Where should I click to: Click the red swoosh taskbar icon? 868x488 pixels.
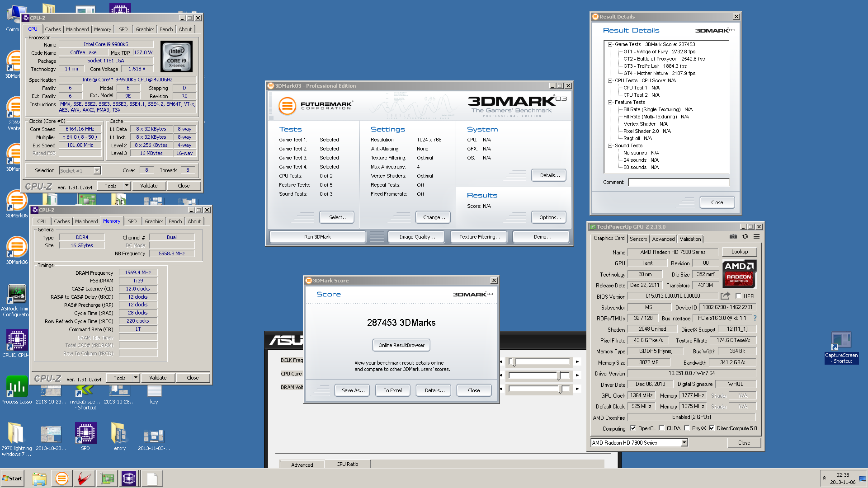pyautogui.click(x=84, y=479)
